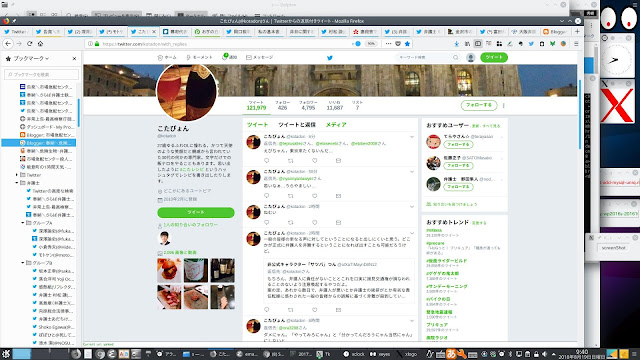Click the Follow button on the profile bar
Viewport: 640px width, 360px height.
479,105
